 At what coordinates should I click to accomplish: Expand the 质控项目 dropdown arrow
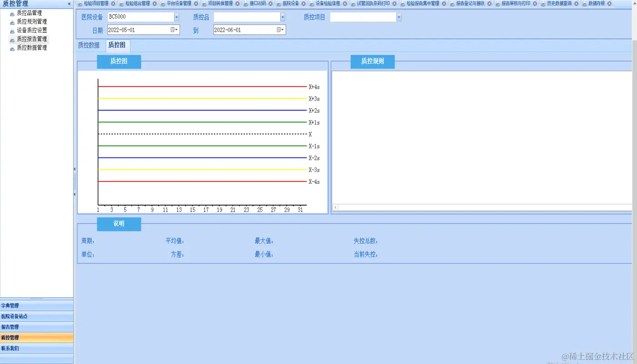click(x=399, y=17)
